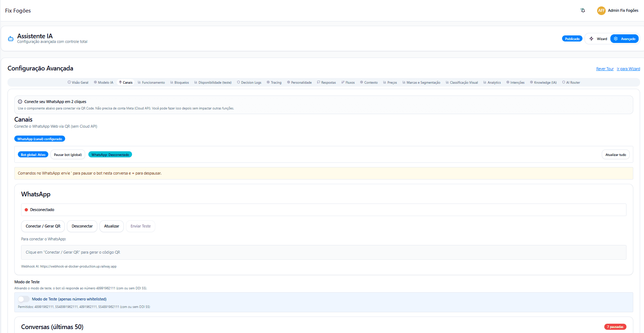This screenshot has width=644, height=333.
Task: Click the WhatsApp: Desconectado status badge
Action: coord(110,155)
